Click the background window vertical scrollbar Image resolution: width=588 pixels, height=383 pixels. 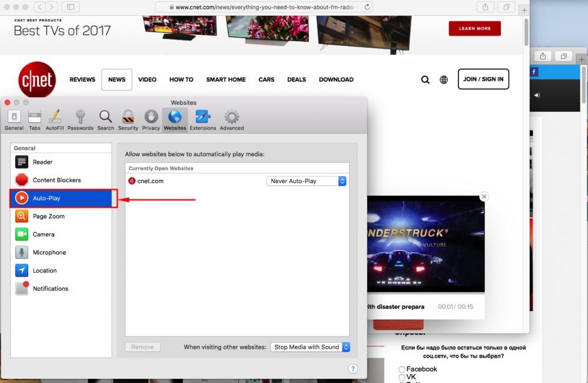583,84
